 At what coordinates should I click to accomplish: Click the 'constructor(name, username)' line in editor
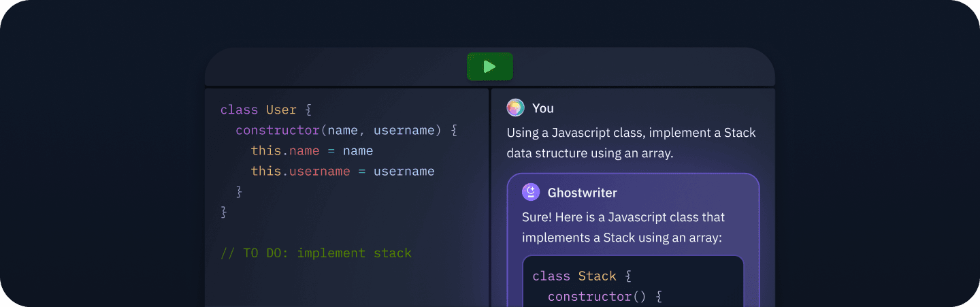pos(346,130)
